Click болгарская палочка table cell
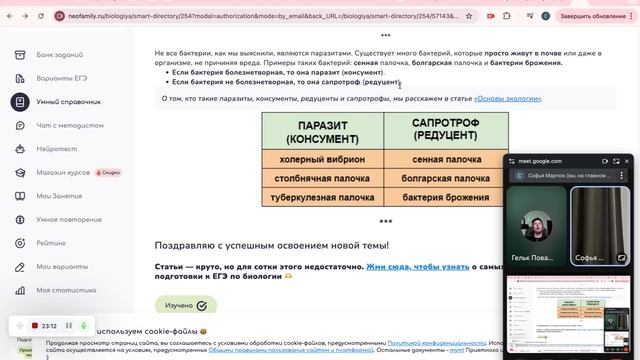The image size is (640, 360). (445, 178)
